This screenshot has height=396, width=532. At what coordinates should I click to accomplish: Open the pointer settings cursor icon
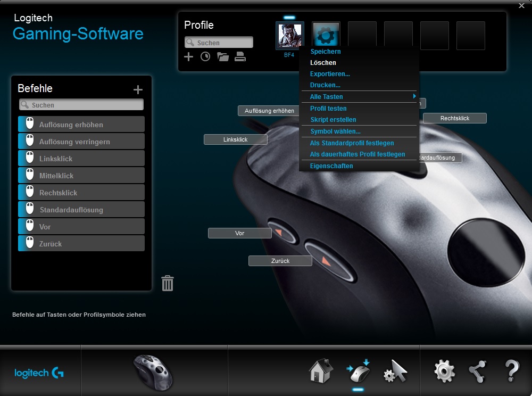click(396, 371)
